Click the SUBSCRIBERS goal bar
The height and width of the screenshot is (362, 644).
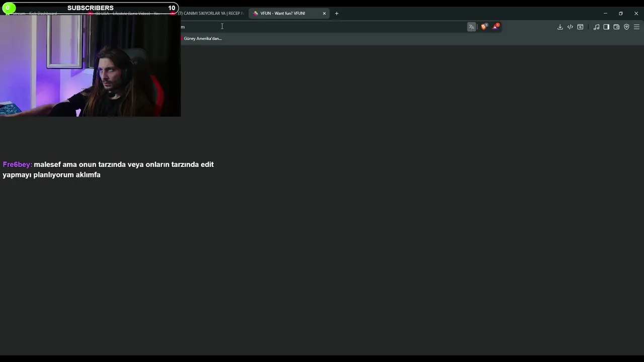tap(90, 8)
